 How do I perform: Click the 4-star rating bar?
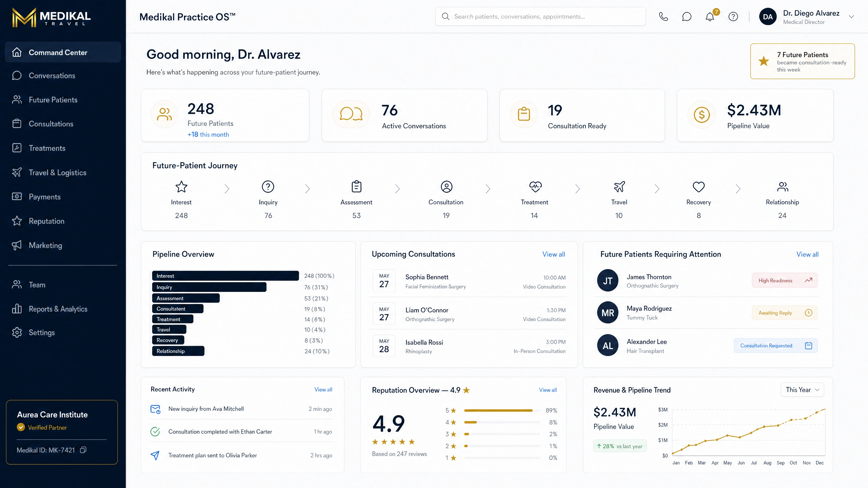pyautogui.click(x=502, y=422)
